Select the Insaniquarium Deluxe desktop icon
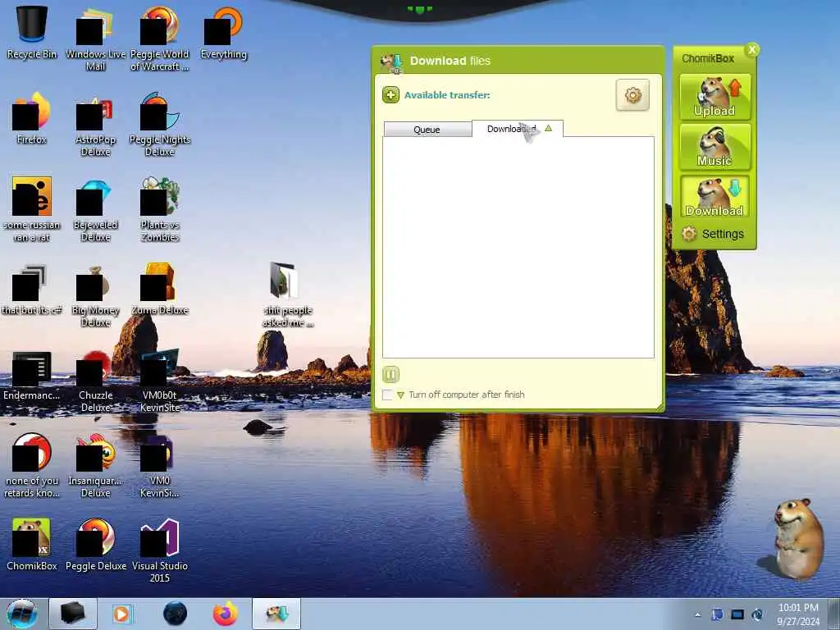The width and height of the screenshot is (840, 630). pyautogui.click(x=95, y=465)
